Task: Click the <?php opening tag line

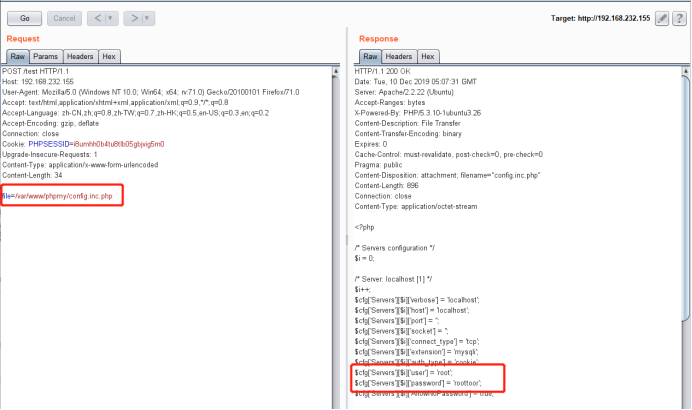Action: 365,227
